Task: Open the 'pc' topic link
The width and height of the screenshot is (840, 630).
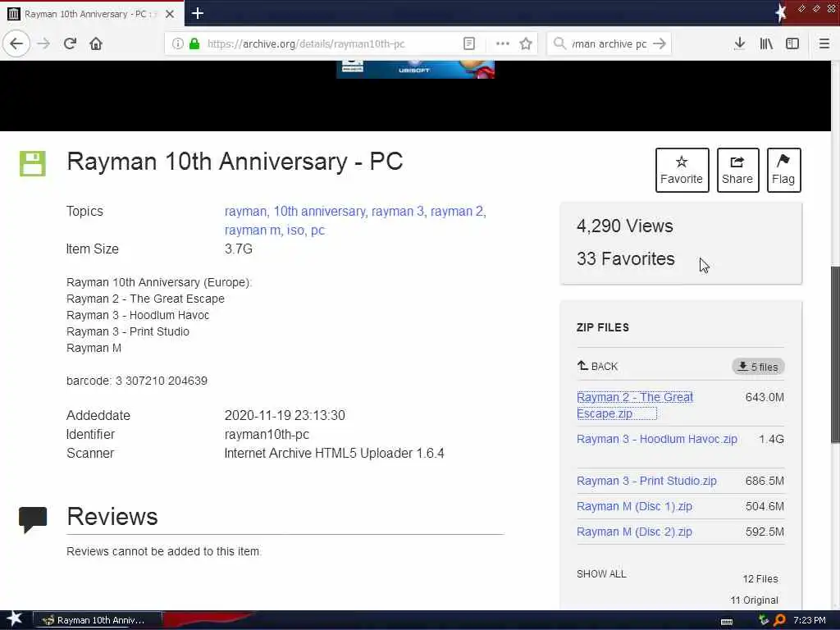Action: click(x=317, y=231)
